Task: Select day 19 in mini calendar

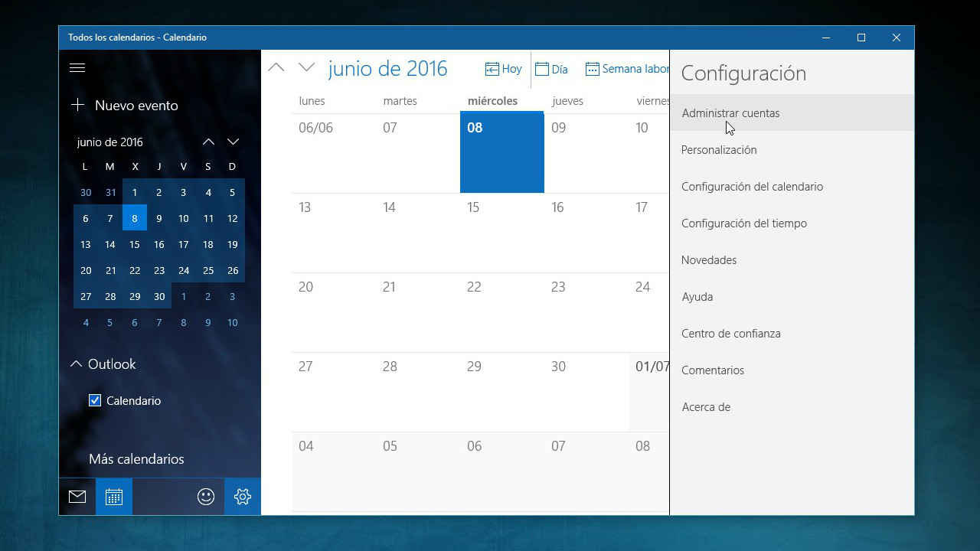Action: tap(233, 244)
